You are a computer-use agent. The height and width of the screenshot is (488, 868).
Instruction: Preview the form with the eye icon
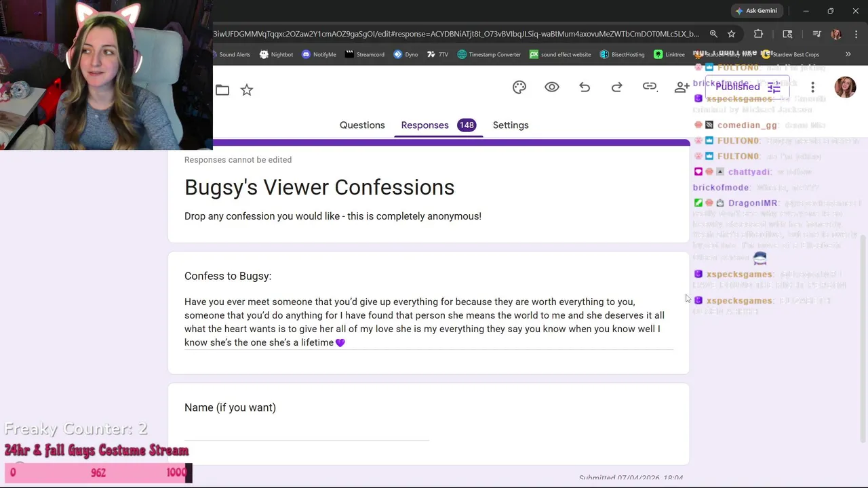(552, 87)
